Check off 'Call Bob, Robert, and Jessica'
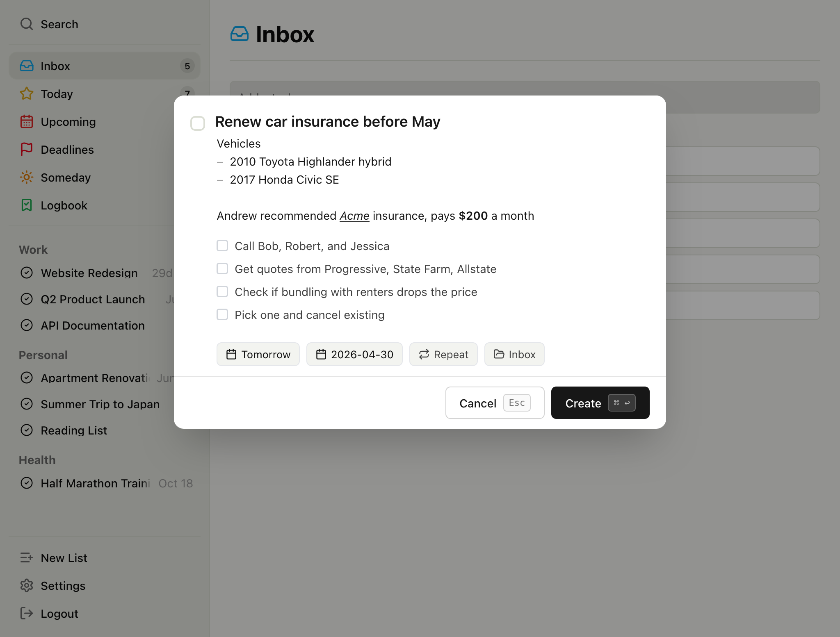This screenshot has width=840, height=637. [222, 246]
